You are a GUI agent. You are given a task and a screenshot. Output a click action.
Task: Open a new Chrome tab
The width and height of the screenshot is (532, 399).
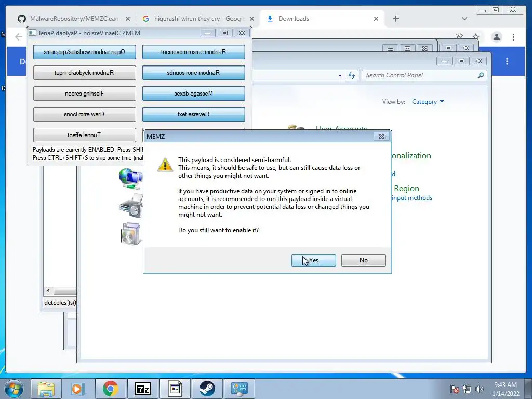pyautogui.click(x=395, y=19)
